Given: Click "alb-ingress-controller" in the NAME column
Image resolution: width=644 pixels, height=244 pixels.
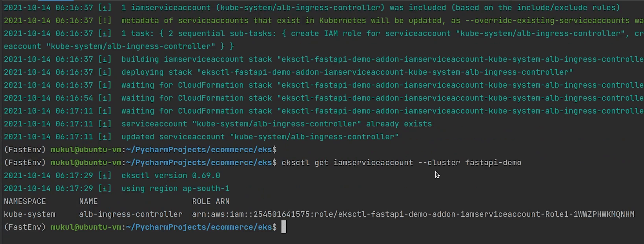Looking at the screenshot, I should [130, 214].
